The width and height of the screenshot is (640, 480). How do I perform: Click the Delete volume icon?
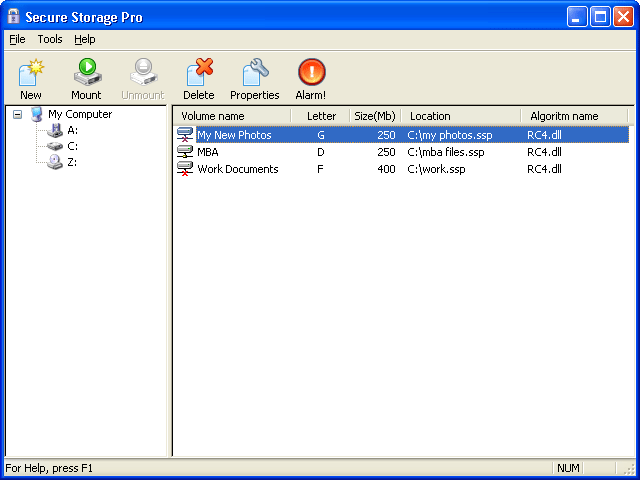point(199,72)
